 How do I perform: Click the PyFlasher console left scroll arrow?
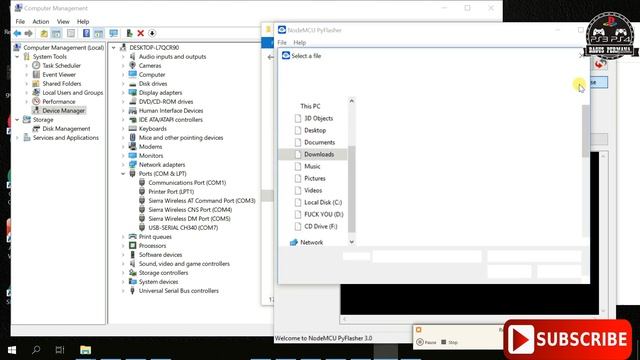pyautogui.click(x=344, y=319)
